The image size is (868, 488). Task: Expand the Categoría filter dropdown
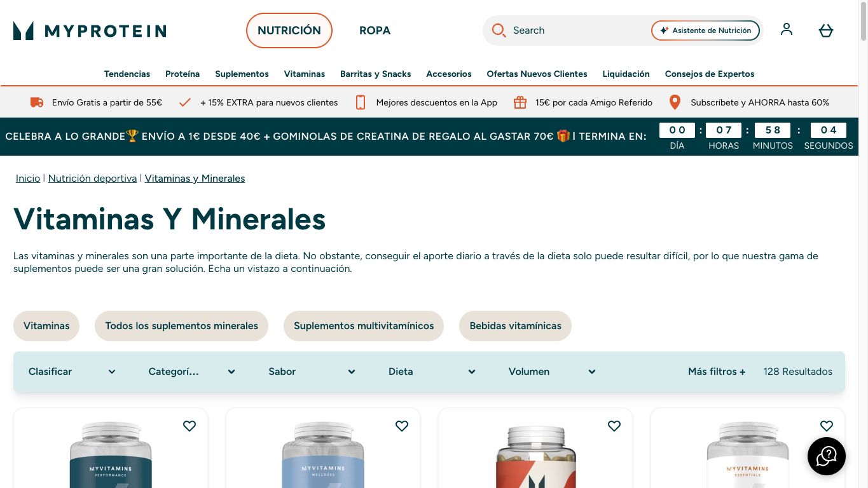[192, 372]
